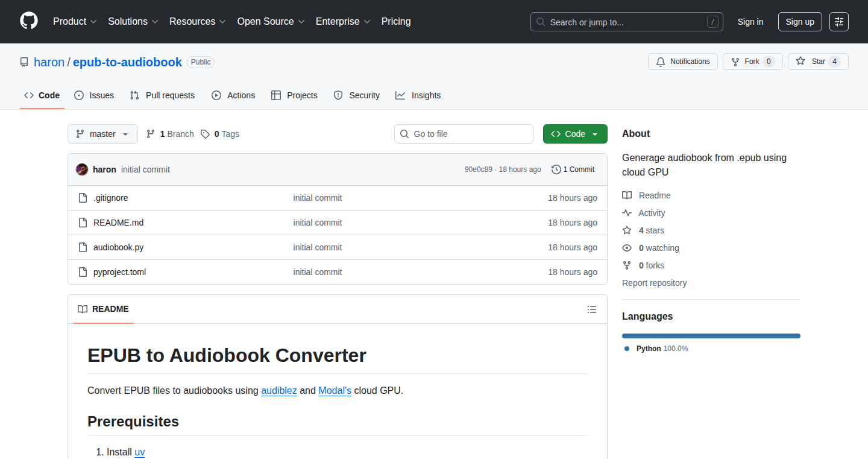Open the .gitignore file
The width and height of the screenshot is (868, 459).
point(111,198)
